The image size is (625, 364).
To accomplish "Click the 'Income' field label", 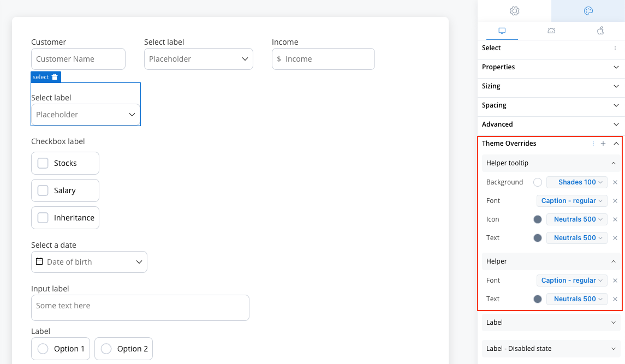I will [285, 42].
